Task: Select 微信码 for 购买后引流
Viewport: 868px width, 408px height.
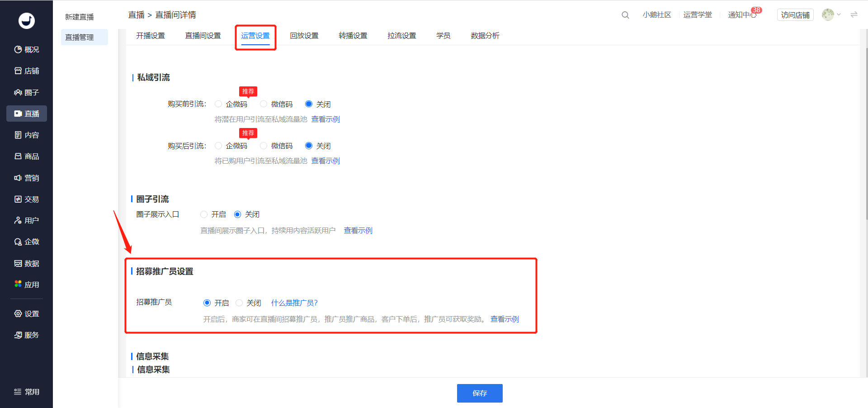Action: pyautogui.click(x=264, y=146)
